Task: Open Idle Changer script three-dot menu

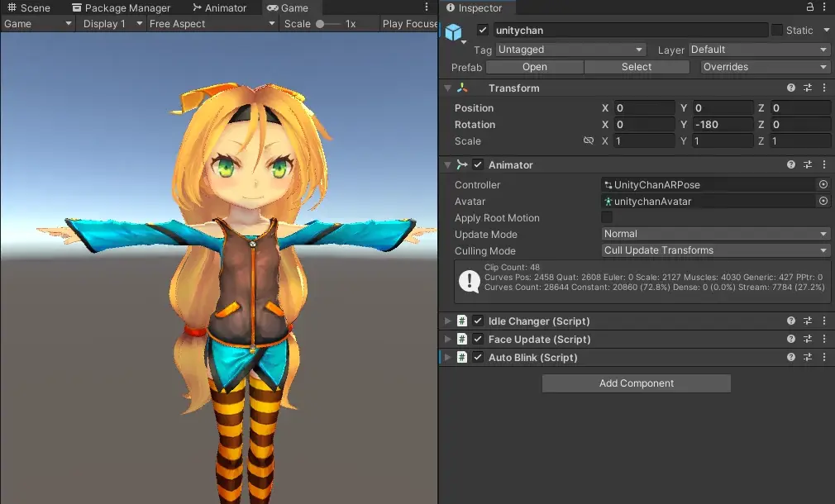Action: (823, 321)
